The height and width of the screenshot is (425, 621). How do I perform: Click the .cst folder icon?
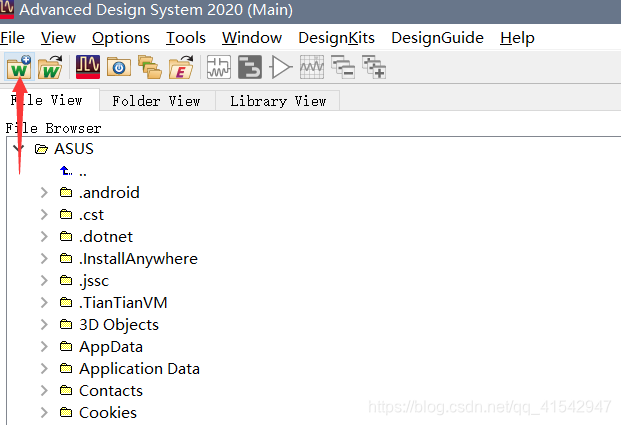click(66, 215)
